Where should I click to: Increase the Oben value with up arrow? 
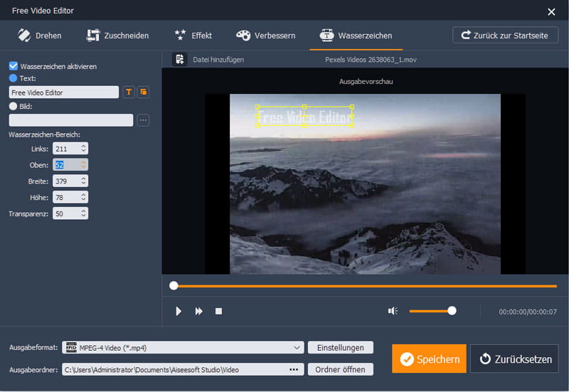[83, 162]
